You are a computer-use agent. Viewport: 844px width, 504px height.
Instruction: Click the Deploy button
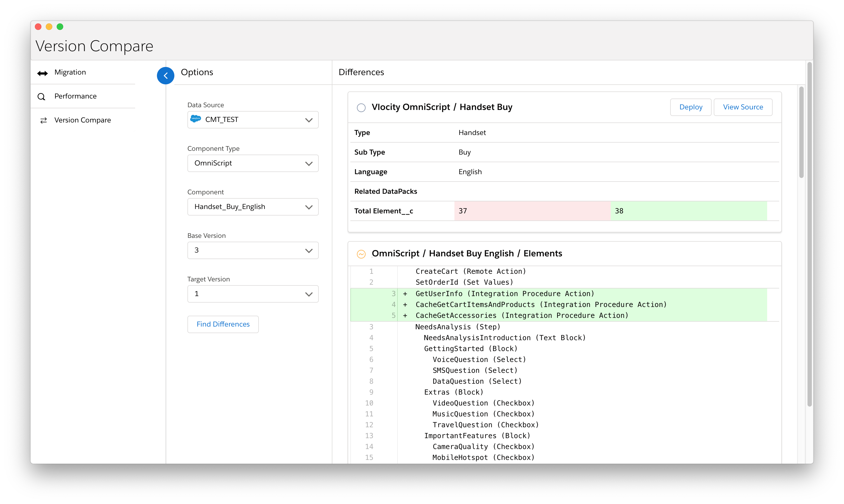(x=690, y=107)
